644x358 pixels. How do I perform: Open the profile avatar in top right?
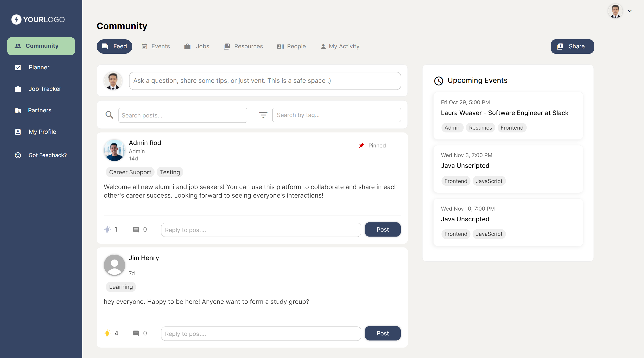pyautogui.click(x=615, y=11)
